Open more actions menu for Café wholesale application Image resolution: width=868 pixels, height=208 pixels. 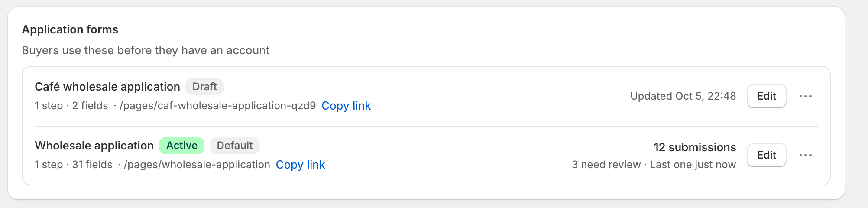tap(806, 96)
